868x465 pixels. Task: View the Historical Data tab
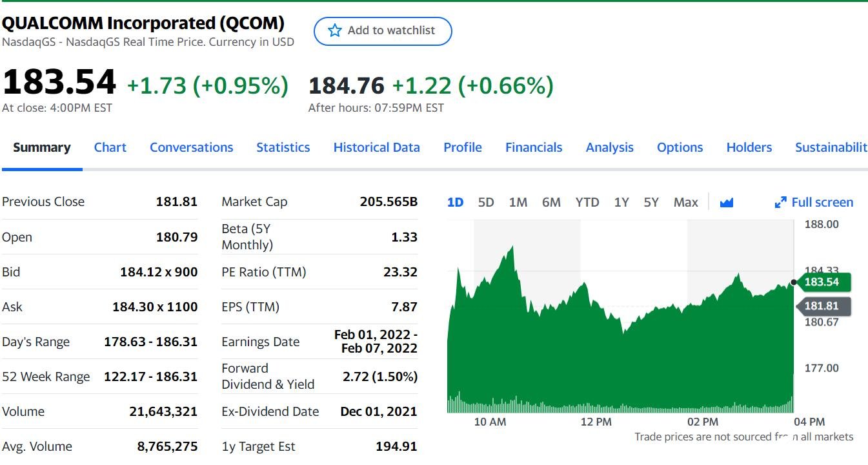pyautogui.click(x=376, y=147)
